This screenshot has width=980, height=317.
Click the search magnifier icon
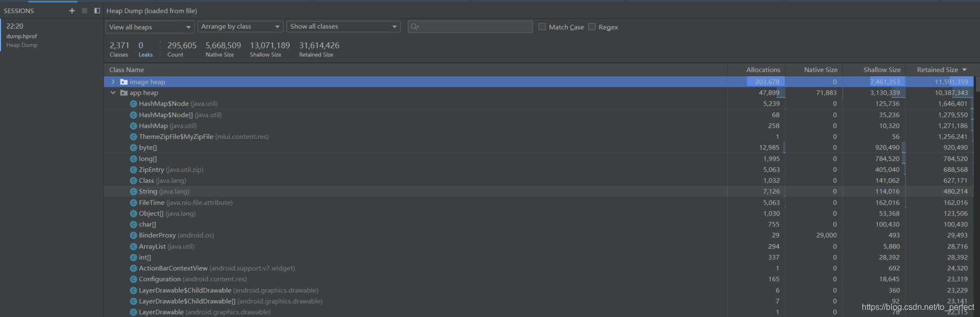click(415, 27)
